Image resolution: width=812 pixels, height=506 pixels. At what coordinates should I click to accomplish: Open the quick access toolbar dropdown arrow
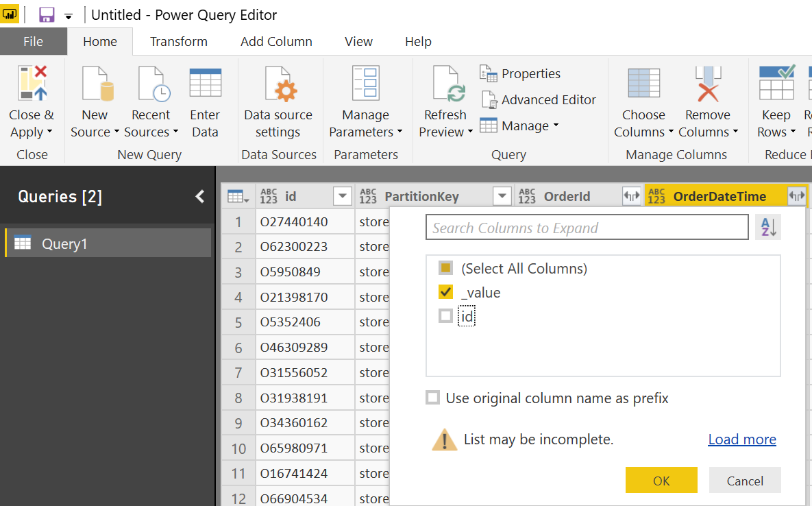(x=69, y=16)
